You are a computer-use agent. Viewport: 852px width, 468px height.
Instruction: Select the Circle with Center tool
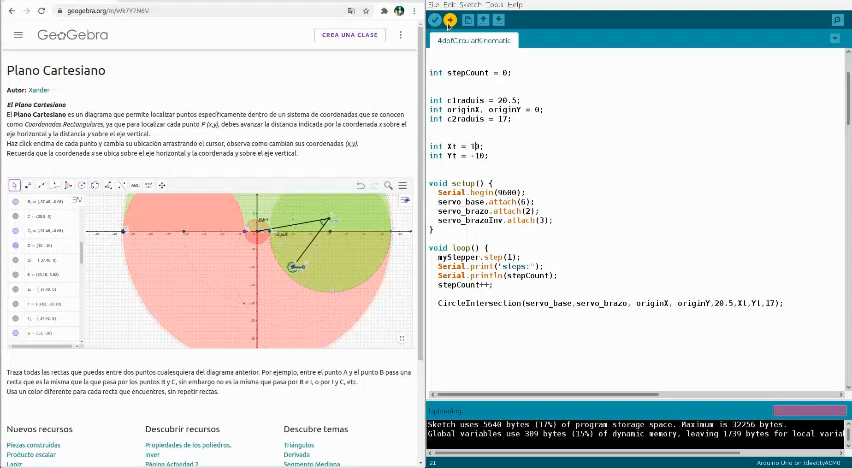click(x=82, y=185)
